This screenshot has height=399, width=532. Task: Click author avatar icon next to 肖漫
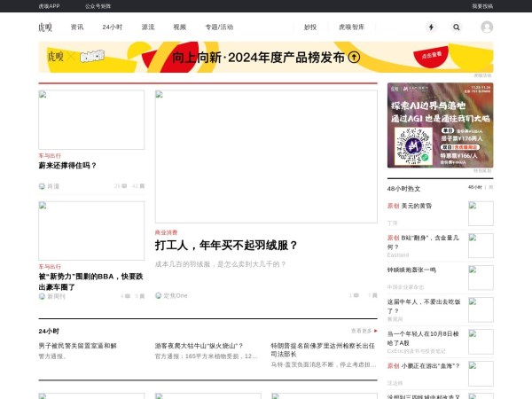[42, 186]
